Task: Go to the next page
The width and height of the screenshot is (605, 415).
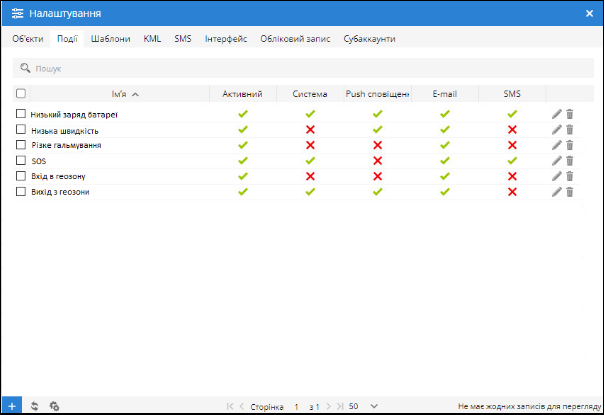Action: [x=328, y=406]
